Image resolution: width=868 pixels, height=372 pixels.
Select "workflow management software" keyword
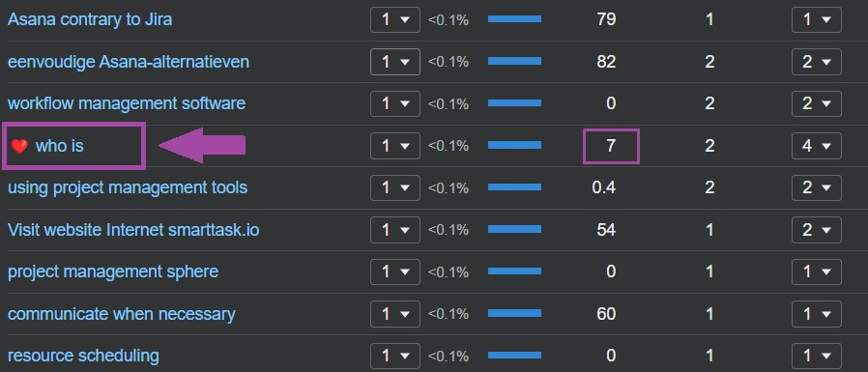(x=127, y=103)
